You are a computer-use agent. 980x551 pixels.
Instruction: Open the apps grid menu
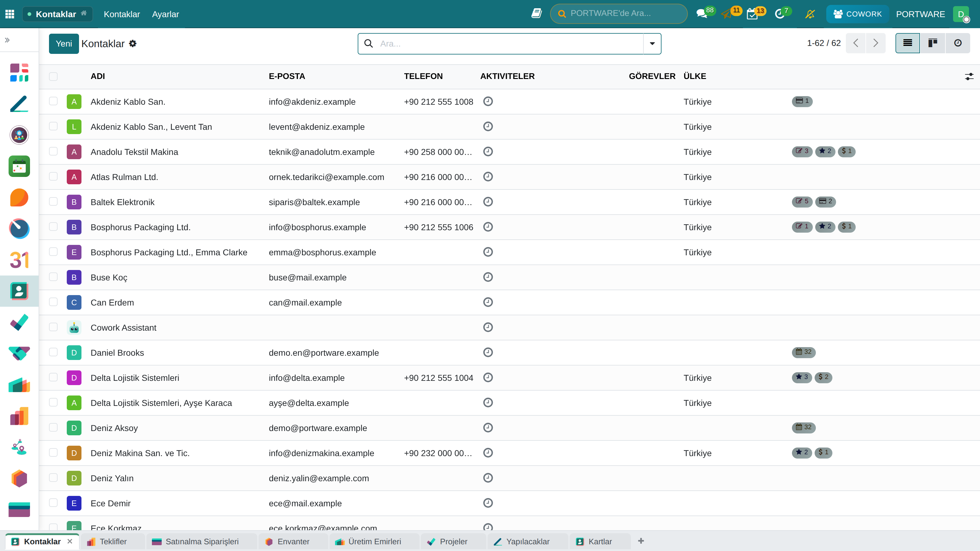click(10, 14)
